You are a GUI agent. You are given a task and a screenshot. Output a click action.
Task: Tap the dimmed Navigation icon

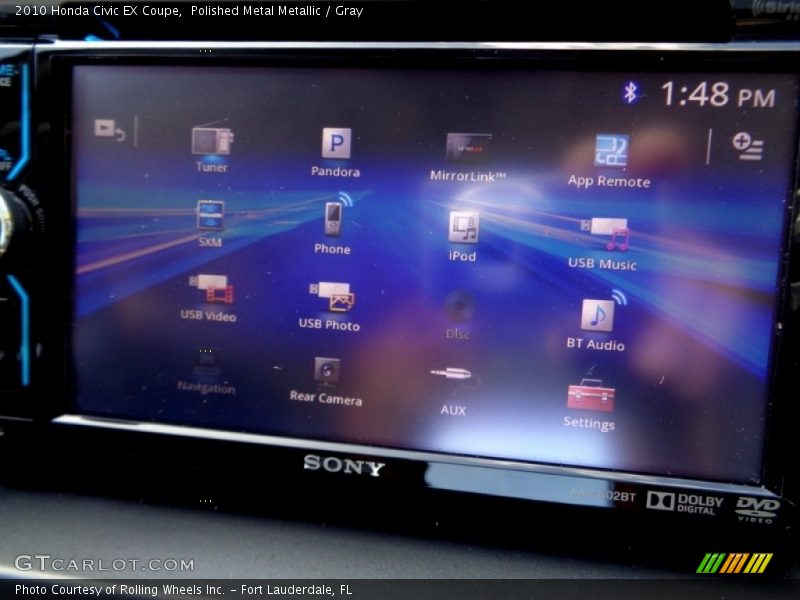(x=206, y=374)
